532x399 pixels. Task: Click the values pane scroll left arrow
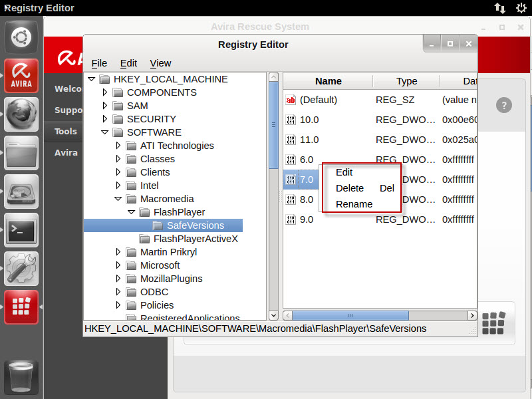(x=288, y=315)
